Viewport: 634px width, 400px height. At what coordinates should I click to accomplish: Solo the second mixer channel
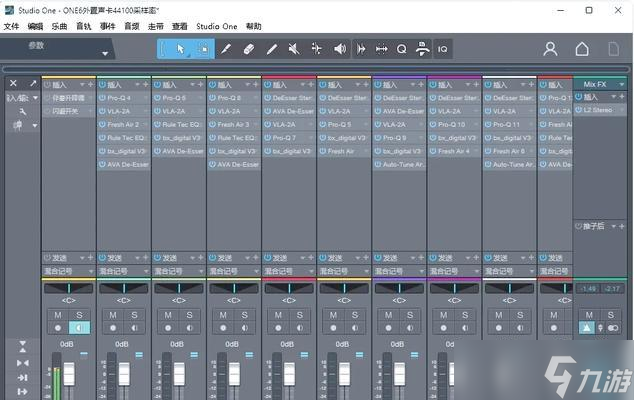(134, 315)
